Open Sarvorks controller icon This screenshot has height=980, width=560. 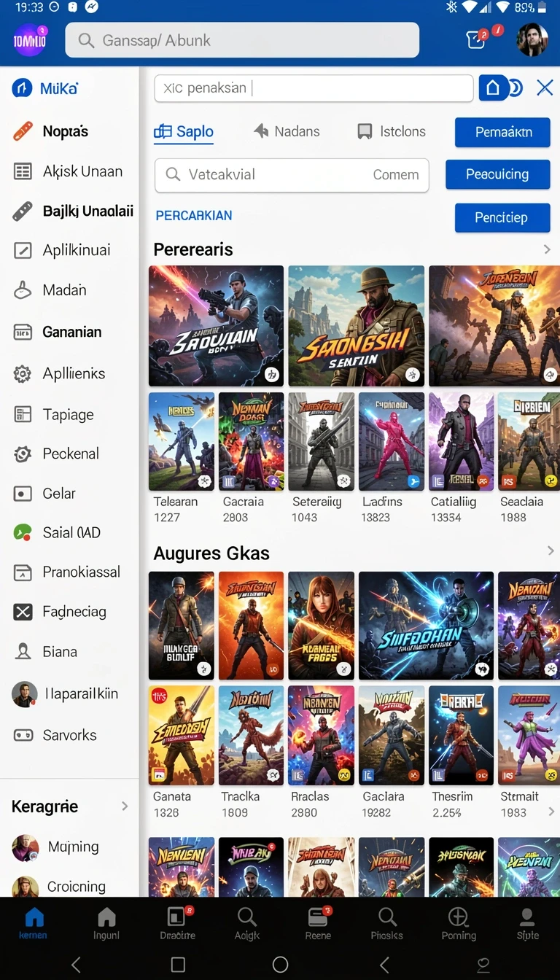click(23, 735)
